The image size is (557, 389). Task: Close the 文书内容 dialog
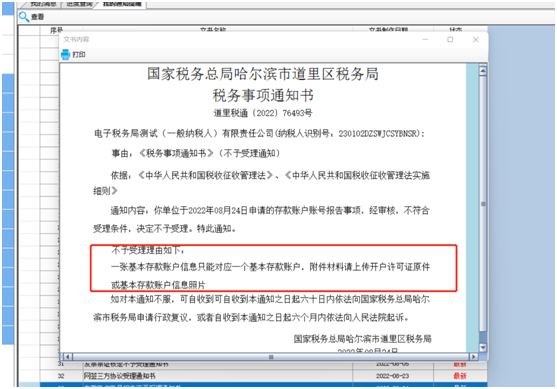click(475, 39)
